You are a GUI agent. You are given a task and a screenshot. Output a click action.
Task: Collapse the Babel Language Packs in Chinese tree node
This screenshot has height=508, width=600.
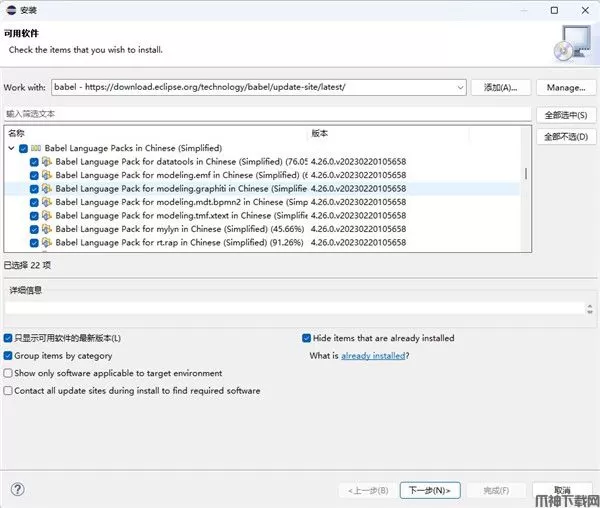[11, 148]
